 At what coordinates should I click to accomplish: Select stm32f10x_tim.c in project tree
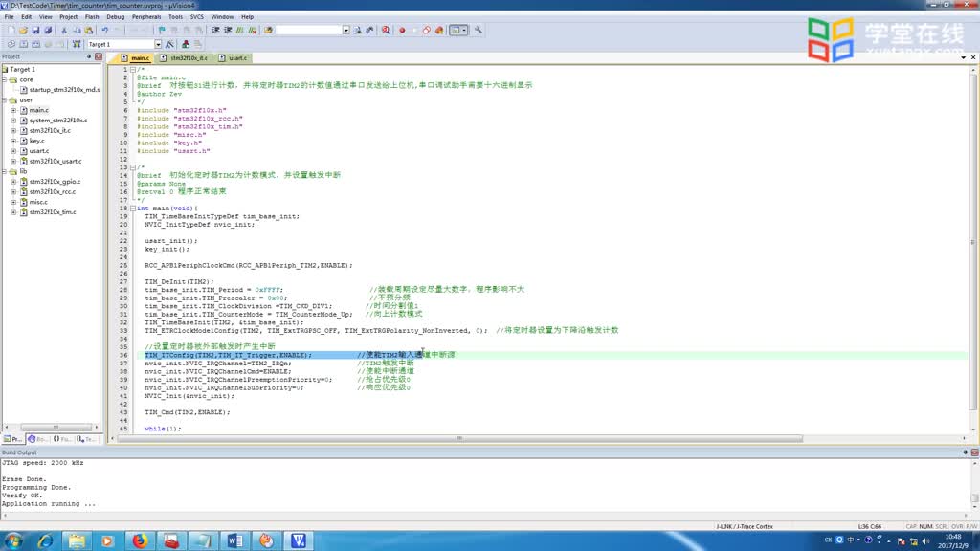53,211
